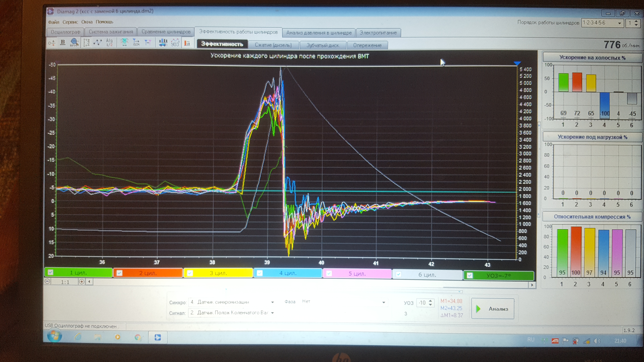Click the M1=34.88 marker readout
This screenshot has width=644, height=362.
(451, 301)
